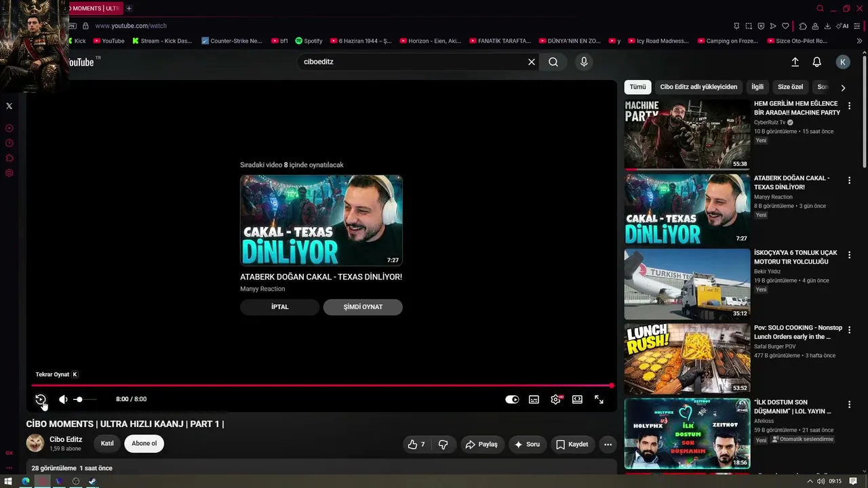Image resolution: width=868 pixels, height=488 pixels.
Task: Open options for İLK DOSTUM SON DÜŞMANIM video
Action: click(x=849, y=405)
